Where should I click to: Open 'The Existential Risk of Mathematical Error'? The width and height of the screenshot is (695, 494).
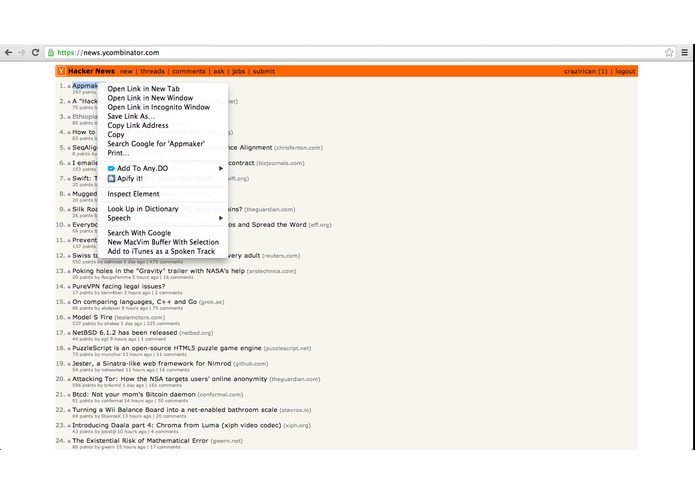pyautogui.click(x=140, y=440)
